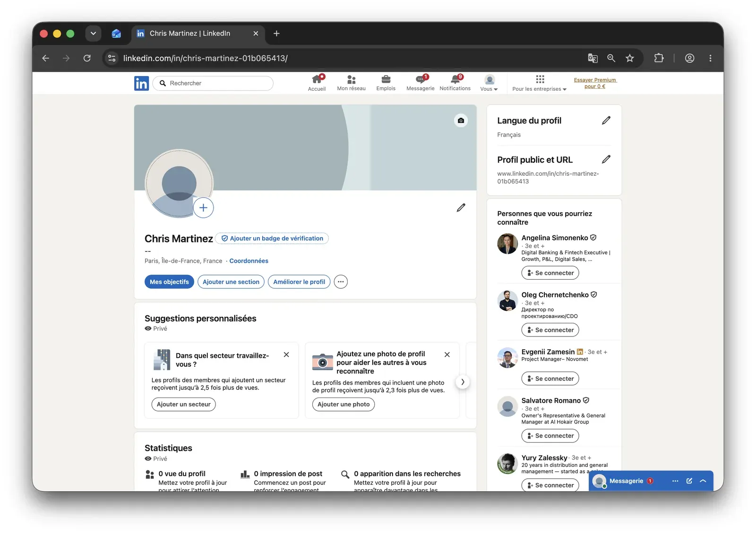Add profile photo with plus icon
756x534 pixels.
tap(203, 207)
